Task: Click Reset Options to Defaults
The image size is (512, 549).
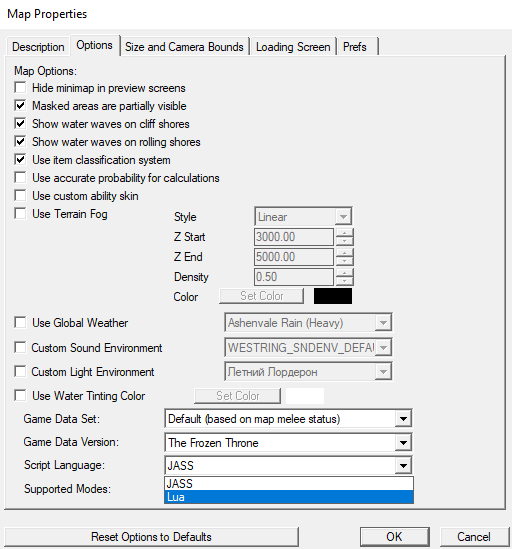Action: (151, 537)
